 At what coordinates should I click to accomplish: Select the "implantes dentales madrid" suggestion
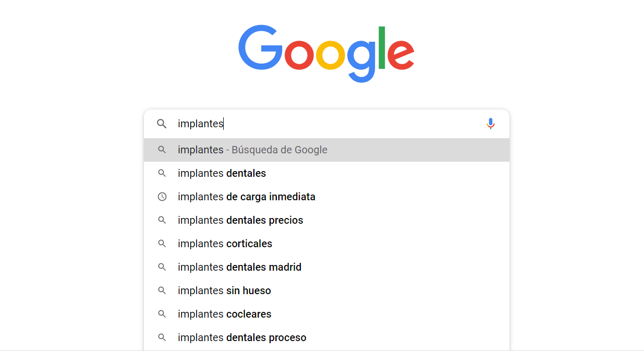(239, 267)
